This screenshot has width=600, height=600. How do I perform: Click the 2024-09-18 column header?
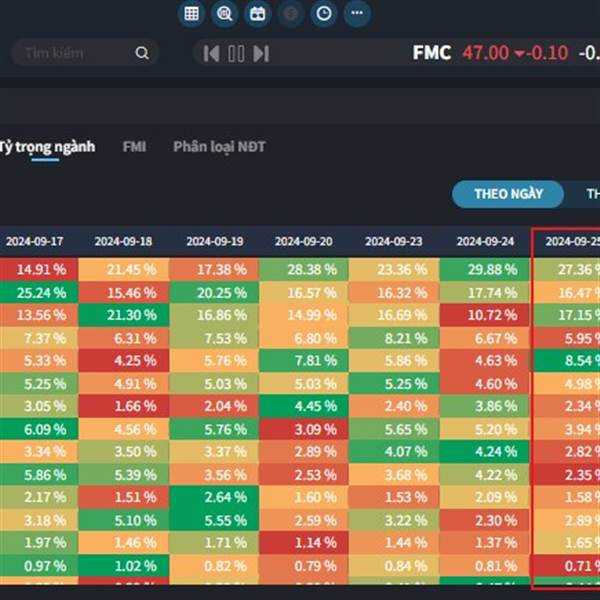click(123, 241)
